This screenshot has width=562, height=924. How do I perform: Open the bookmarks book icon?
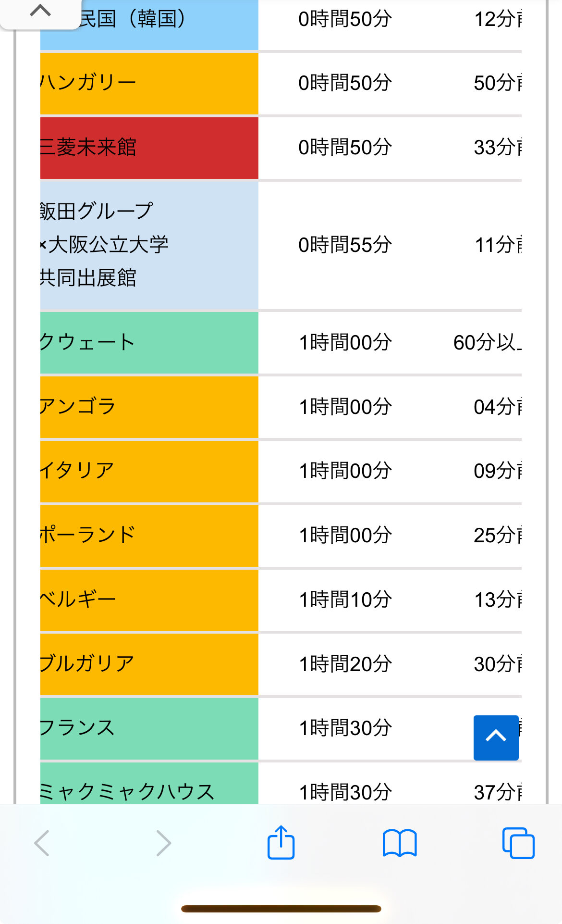[400, 843]
